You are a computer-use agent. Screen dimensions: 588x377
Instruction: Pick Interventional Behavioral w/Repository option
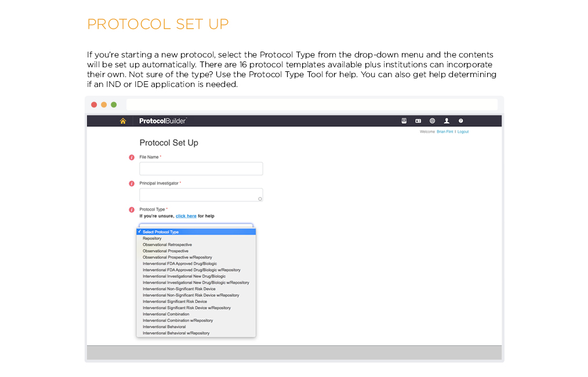pyautogui.click(x=176, y=333)
